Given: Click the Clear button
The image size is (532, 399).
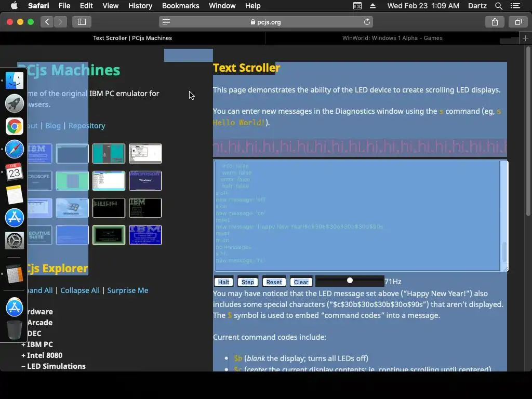Looking at the screenshot, I should tap(301, 282).
